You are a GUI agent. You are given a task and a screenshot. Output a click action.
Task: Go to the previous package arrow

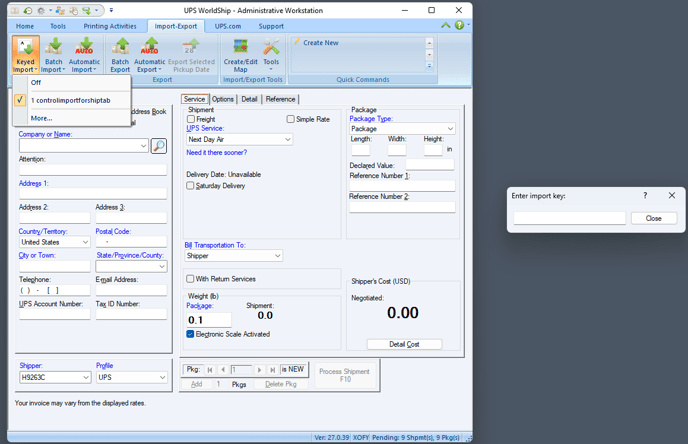click(223, 370)
